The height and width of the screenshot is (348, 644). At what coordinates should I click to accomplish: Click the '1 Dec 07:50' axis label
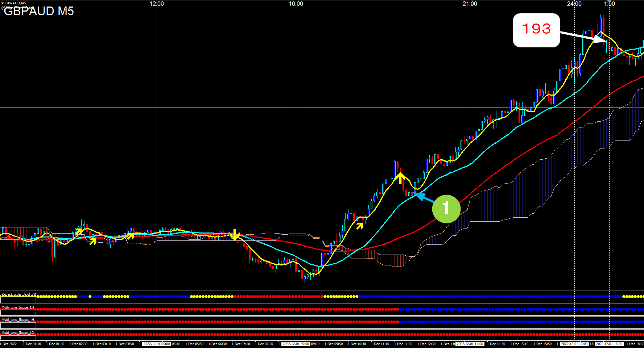pos(264,344)
